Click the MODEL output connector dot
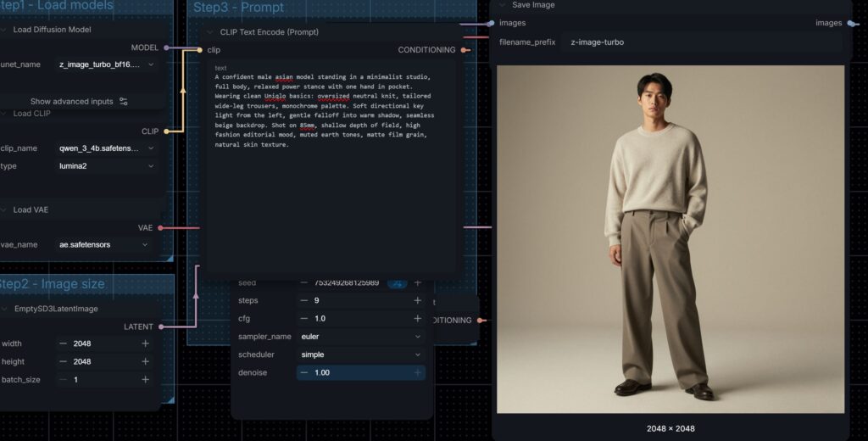 (166, 47)
